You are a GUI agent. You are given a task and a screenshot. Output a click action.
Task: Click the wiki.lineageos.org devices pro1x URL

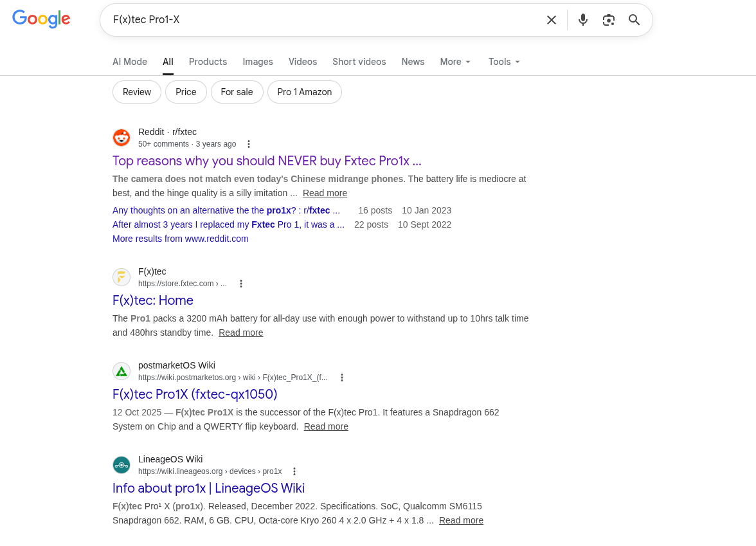(210, 472)
